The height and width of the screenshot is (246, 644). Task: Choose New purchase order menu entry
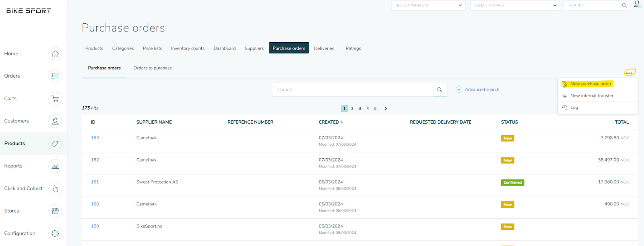(591, 84)
